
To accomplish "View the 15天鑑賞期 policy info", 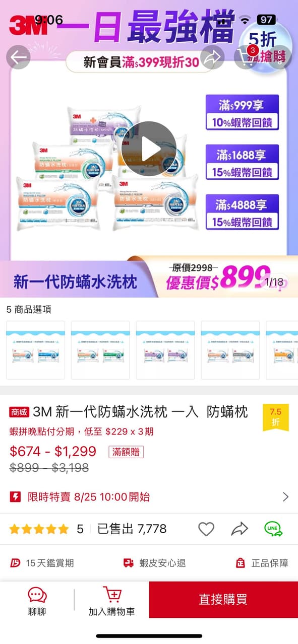I will (x=42, y=563).
